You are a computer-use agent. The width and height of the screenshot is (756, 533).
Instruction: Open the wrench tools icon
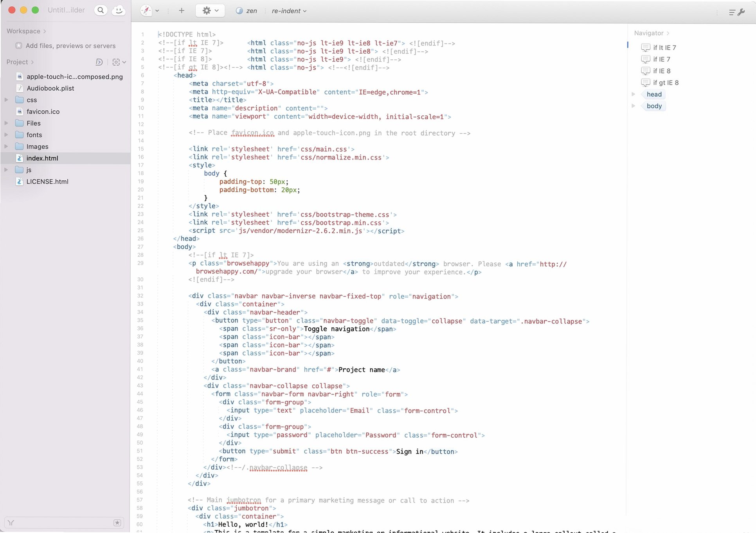741,13
